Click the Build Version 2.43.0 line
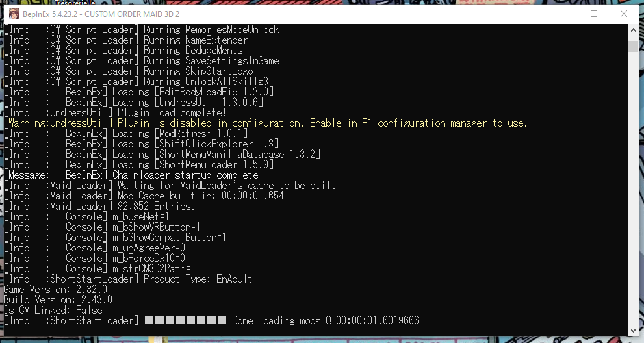Screen dimensions: 644x343 point(58,300)
